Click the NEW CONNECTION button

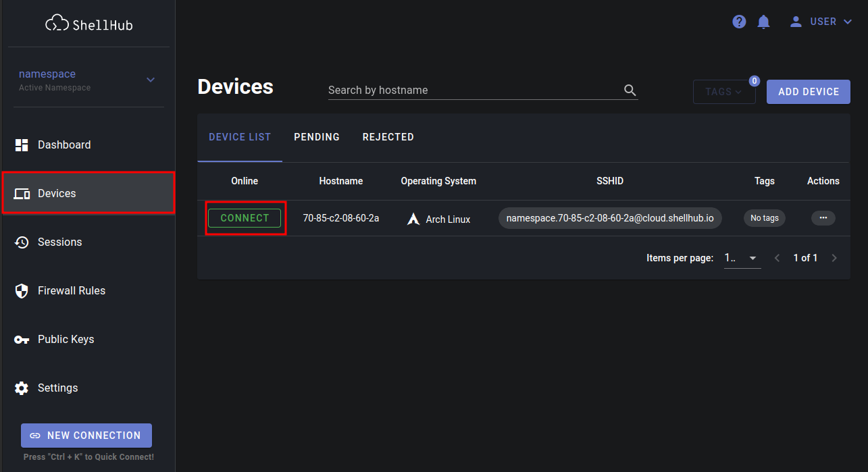pos(86,436)
